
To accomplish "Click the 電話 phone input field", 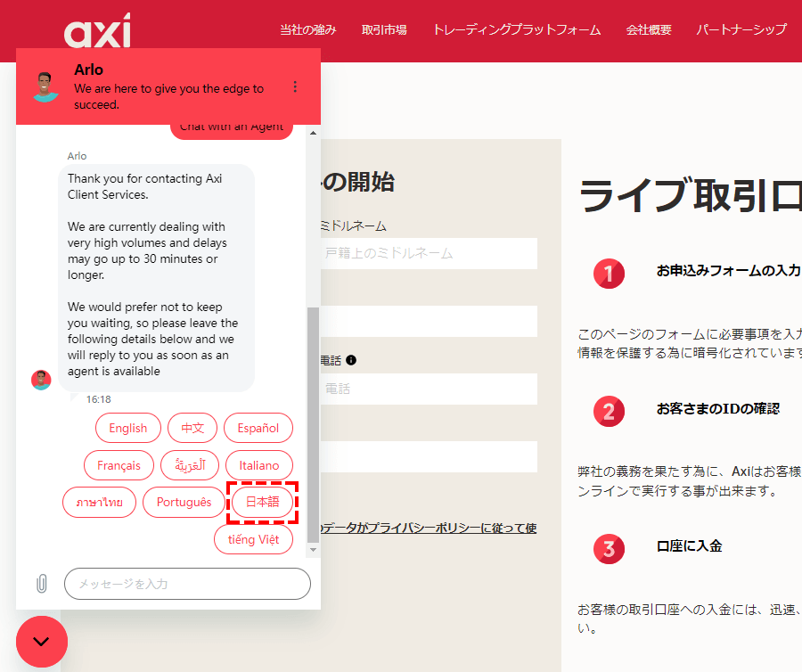I will (x=429, y=389).
